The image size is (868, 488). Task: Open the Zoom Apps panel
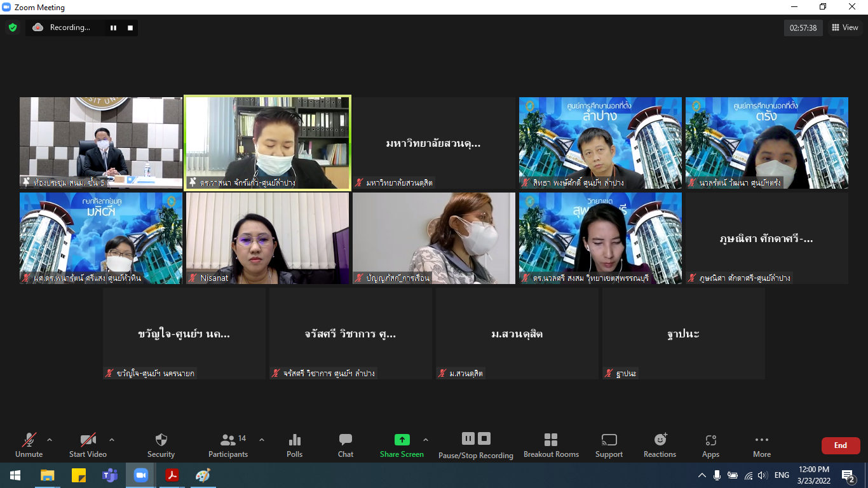tap(710, 445)
